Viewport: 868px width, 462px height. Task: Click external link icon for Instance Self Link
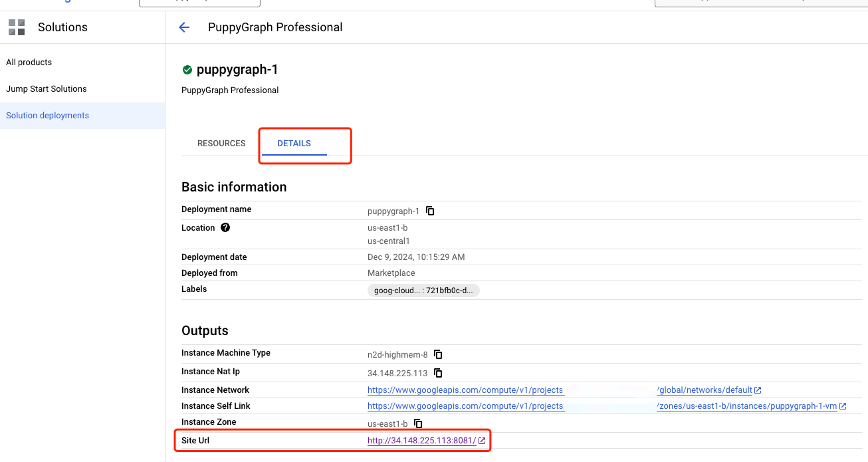(843, 406)
